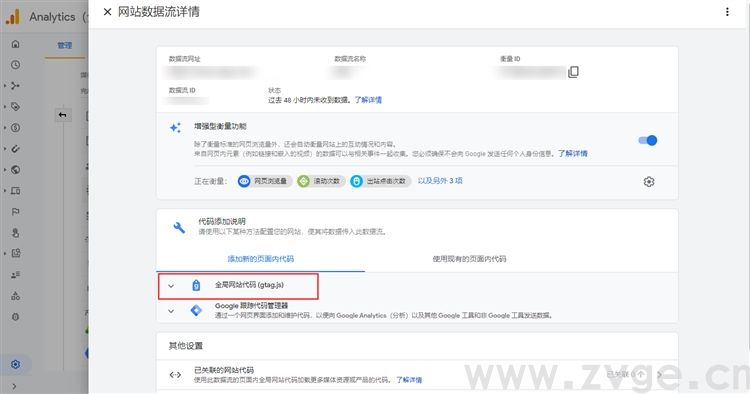Open the Demographics globe icon
Image resolution: width=750 pixels, height=394 pixels.
(x=15, y=170)
